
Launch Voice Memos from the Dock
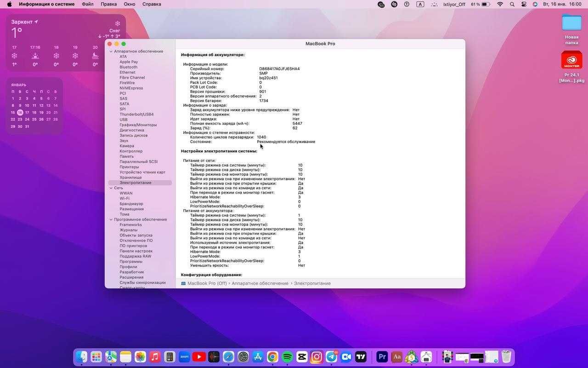click(214, 356)
